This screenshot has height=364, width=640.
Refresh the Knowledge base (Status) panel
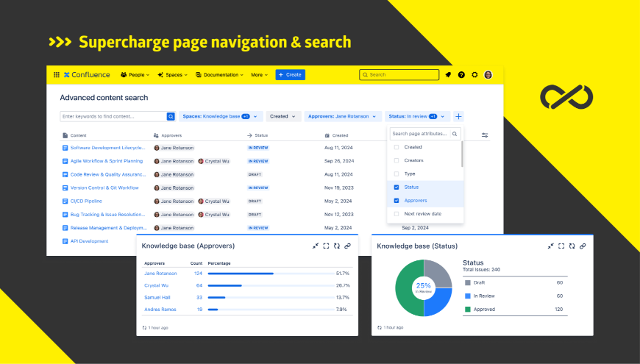572,246
